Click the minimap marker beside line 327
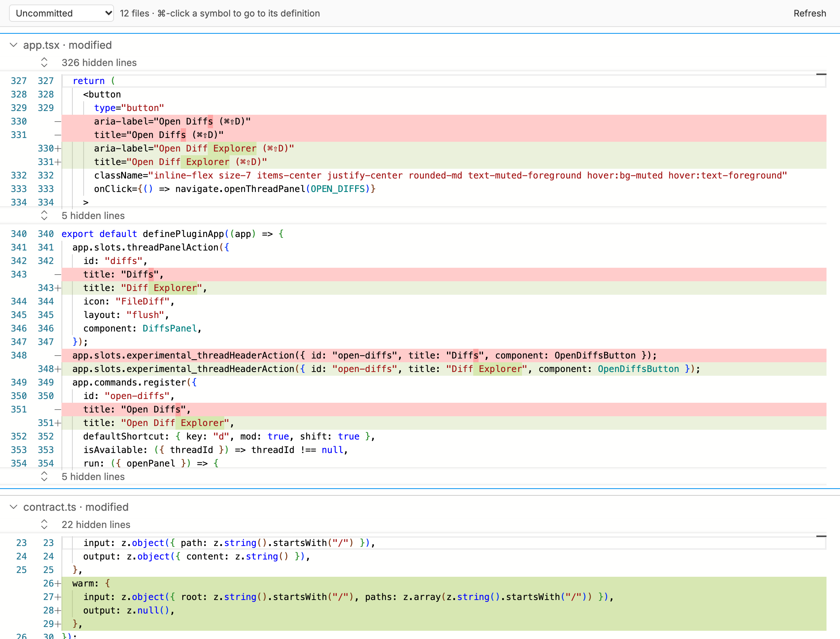Image resolution: width=840 pixels, height=639 pixels. [821, 74]
